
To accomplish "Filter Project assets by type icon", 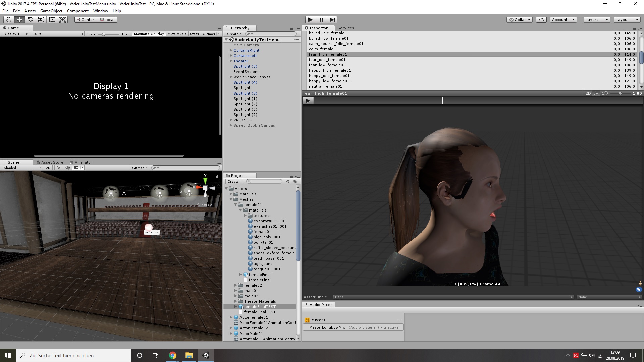I will coord(287,181).
